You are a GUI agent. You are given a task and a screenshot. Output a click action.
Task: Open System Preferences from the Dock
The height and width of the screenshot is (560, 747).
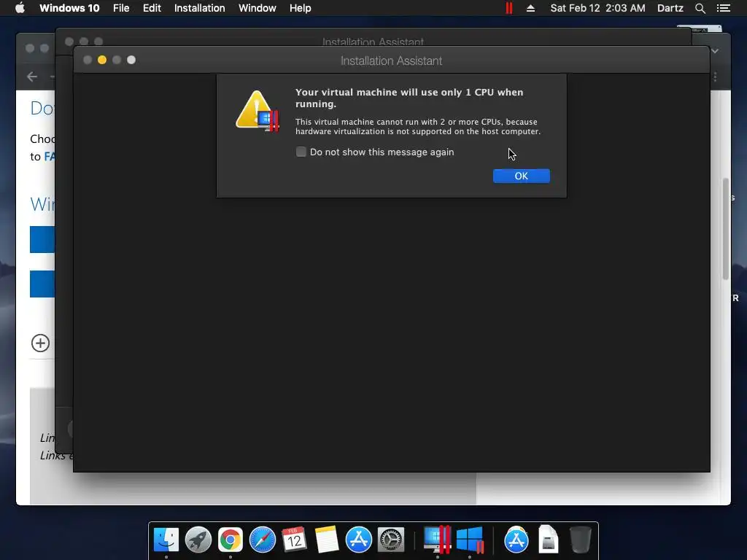coord(391,540)
